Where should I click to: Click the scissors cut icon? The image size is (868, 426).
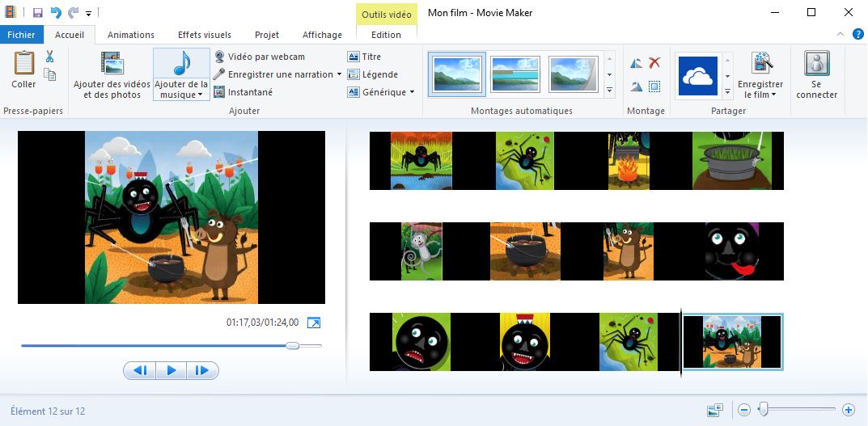(x=50, y=57)
